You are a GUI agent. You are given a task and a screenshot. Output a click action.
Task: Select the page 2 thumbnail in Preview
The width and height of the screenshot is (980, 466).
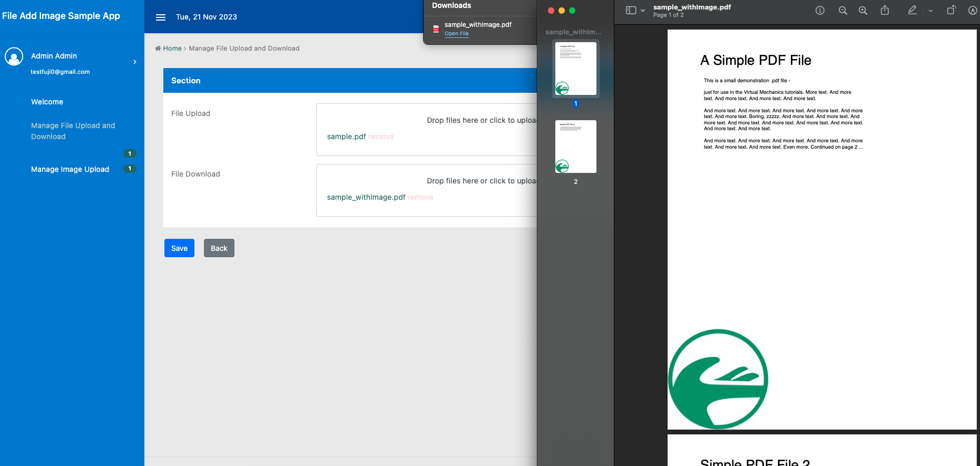coord(576,147)
